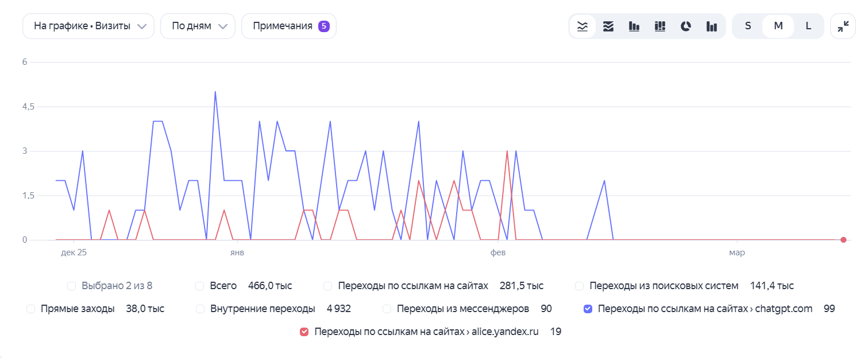Select the stacked columns chart icon
The width and height of the screenshot is (868, 358).
point(659,26)
